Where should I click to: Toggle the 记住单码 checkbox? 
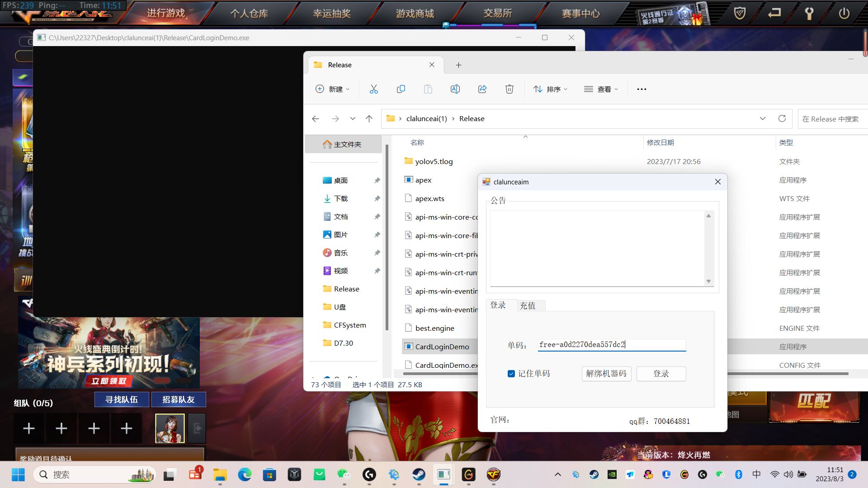[x=511, y=374]
